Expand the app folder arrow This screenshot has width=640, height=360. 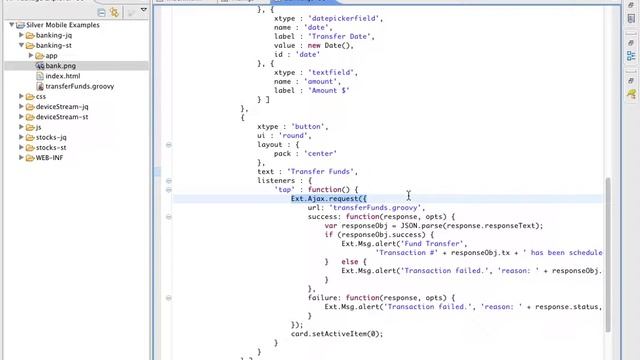tap(31, 56)
